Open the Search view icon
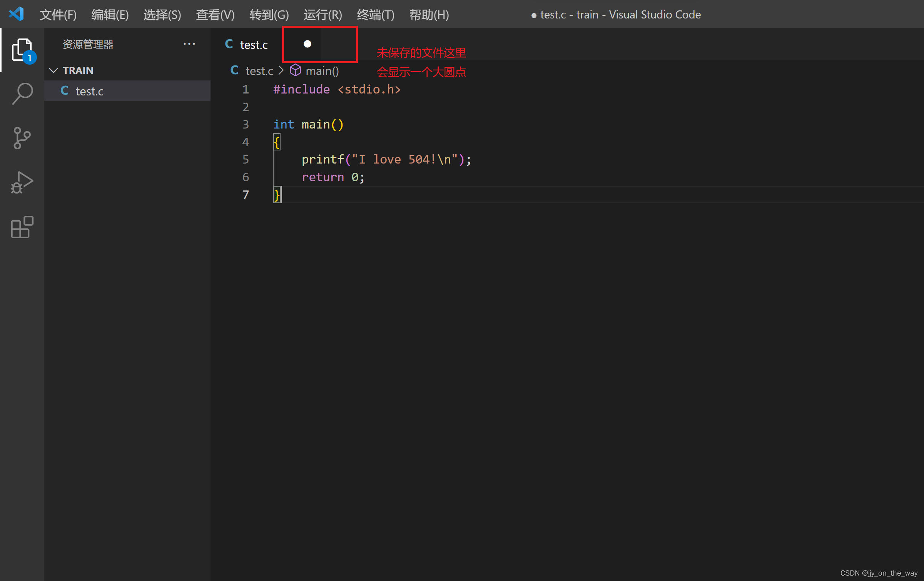Viewport: 924px width, 581px height. pyautogui.click(x=22, y=93)
